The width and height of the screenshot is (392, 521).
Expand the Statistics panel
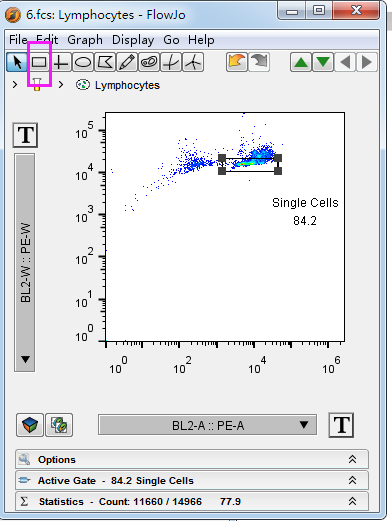(x=192, y=501)
